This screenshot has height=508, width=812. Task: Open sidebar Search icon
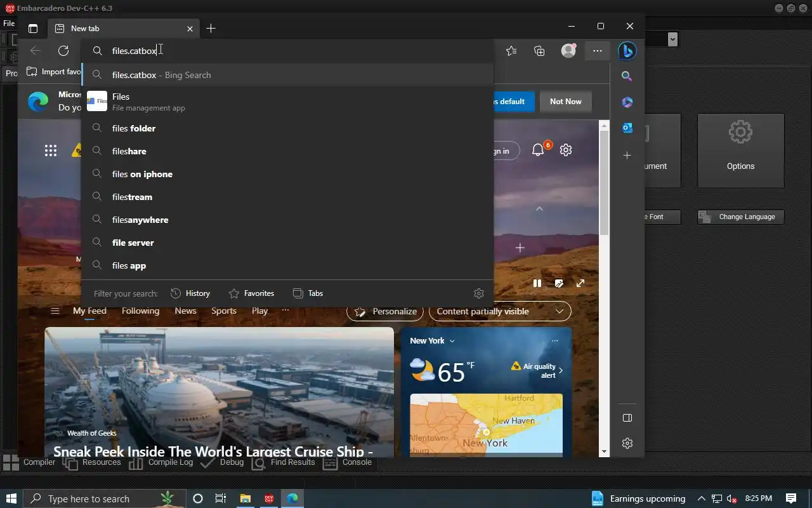[627, 76]
